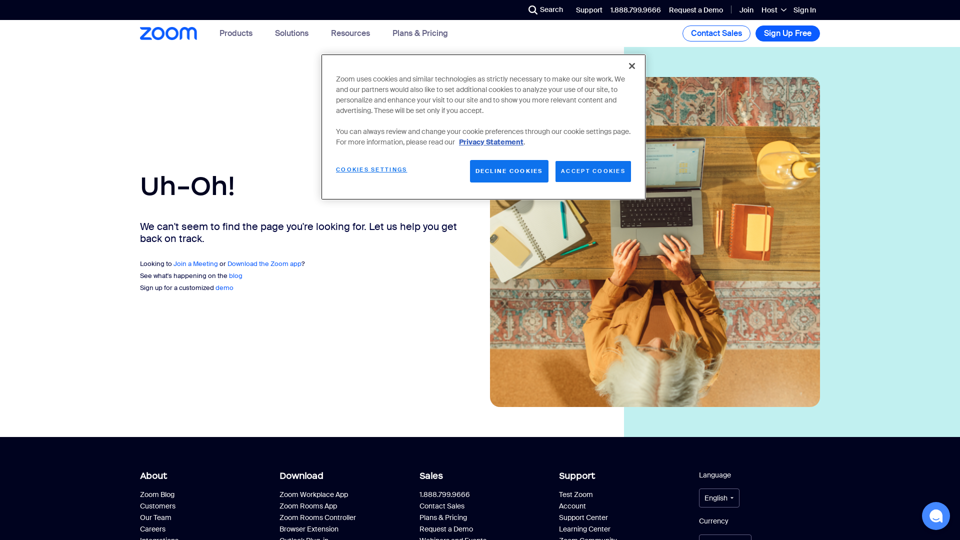Open the Solutions menu
The height and width of the screenshot is (540, 960).
291,33
